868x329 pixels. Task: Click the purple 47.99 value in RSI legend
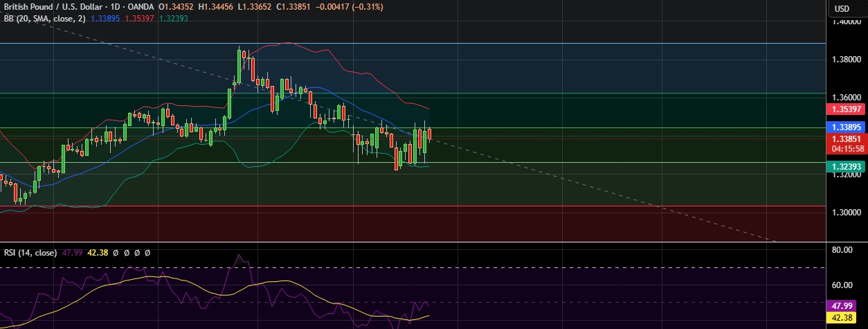73,253
